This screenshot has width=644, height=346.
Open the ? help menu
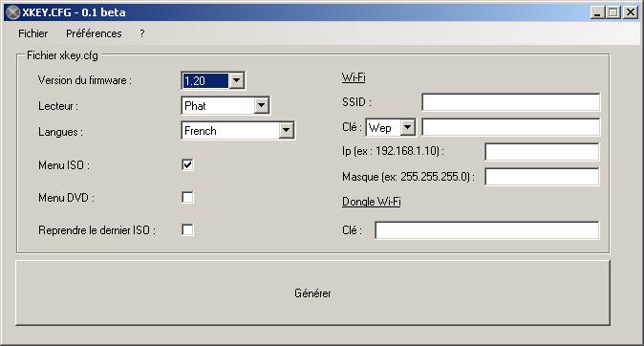[x=142, y=33]
